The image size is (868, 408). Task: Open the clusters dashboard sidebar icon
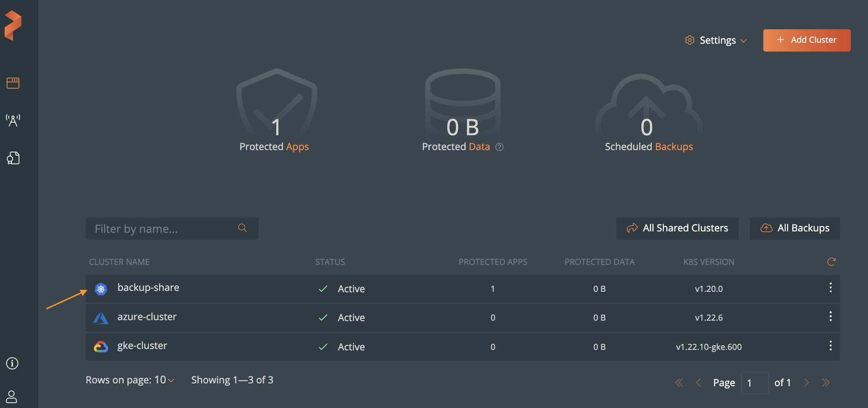coord(13,83)
